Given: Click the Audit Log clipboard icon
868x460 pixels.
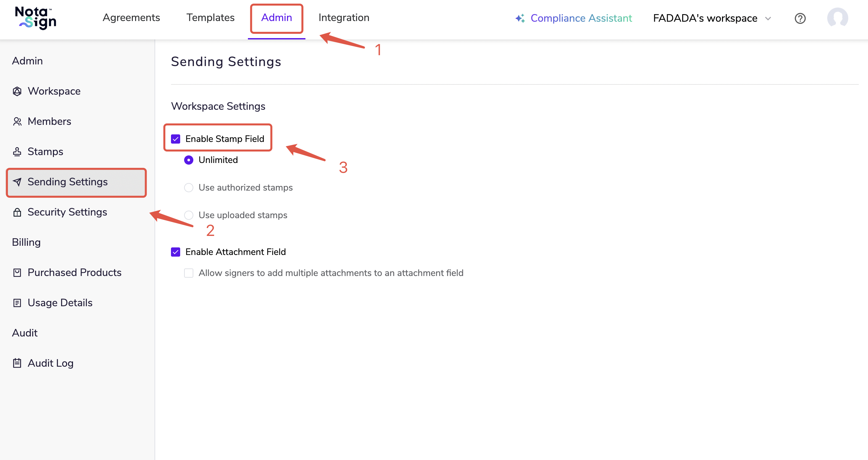Looking at the screenshot, I should [x=17, y=363].
